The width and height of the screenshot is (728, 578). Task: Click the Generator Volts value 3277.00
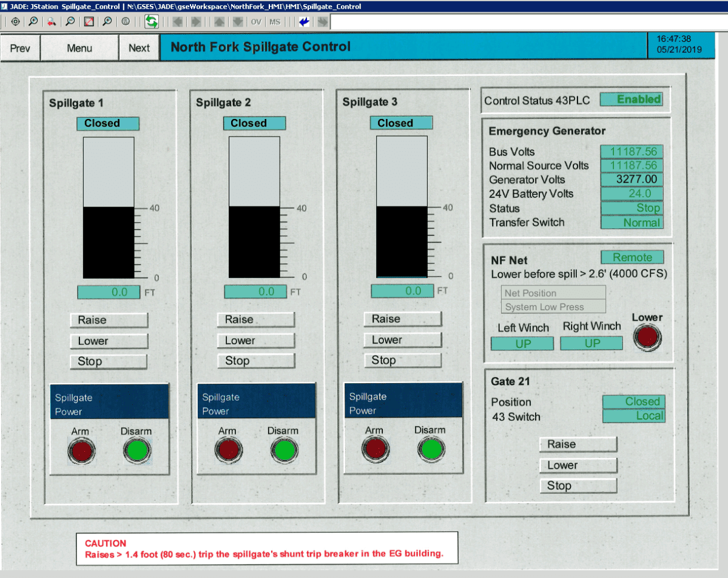(632, 180)
